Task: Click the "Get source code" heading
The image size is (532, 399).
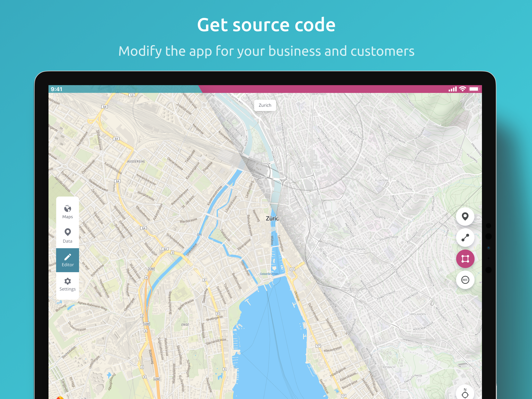Action: point(266,25)
